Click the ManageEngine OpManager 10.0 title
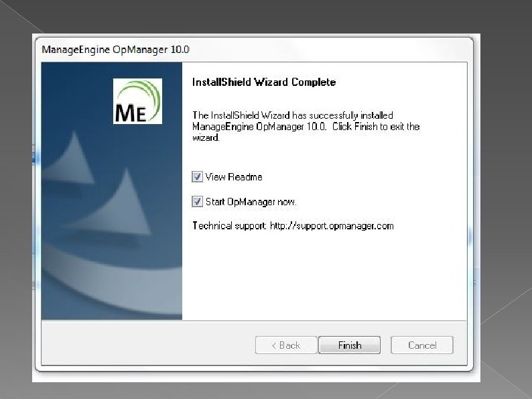The width and height of the screenshot is (532, 399). pyautogui.click(x=115, y=50)
